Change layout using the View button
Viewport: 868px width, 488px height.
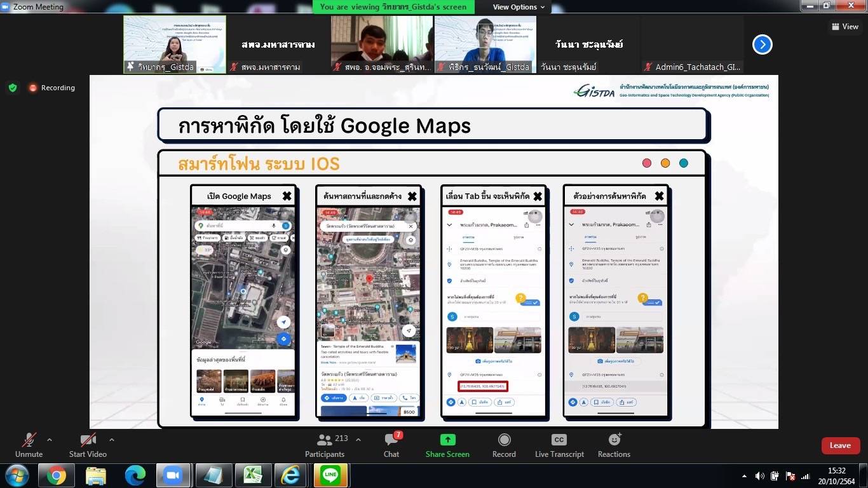click(845, 26)
